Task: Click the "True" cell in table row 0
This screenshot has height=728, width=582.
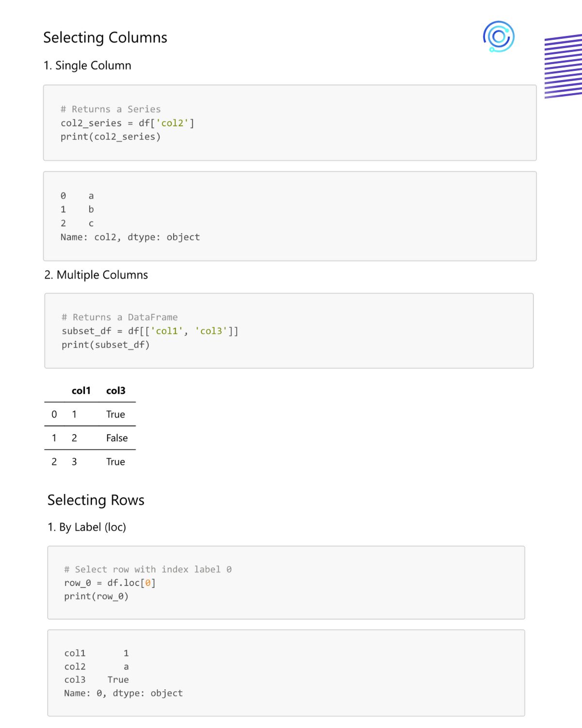Action: 115,414
